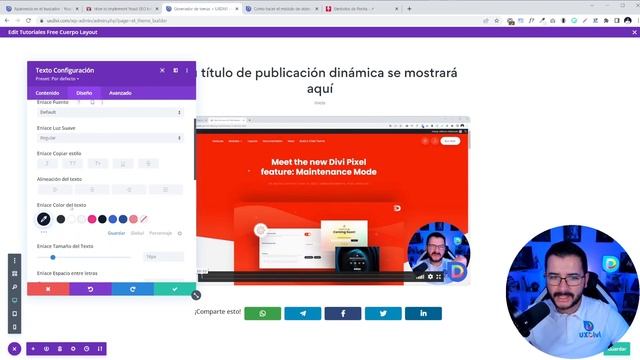Screen dimensions: 640x360
Task: Align text to the right
Action: tap(129, 190)
